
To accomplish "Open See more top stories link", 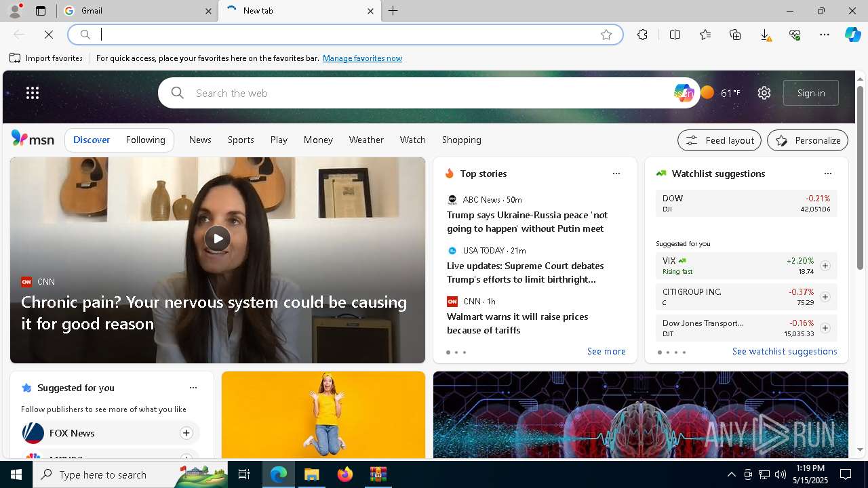I will tap(606, 351).
